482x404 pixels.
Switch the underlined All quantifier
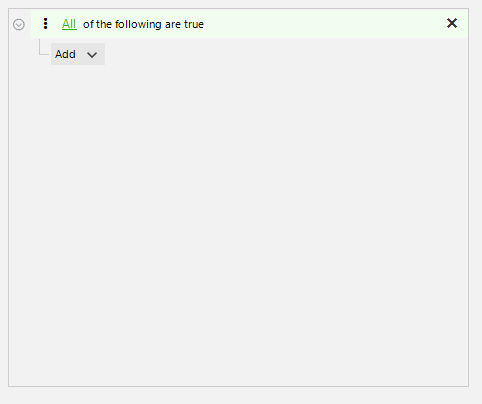(x=69, y=24)
